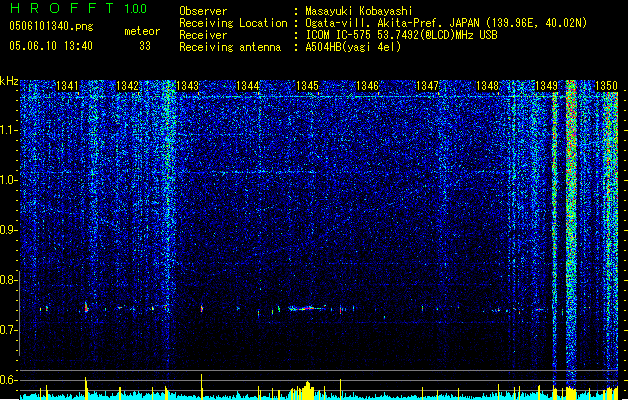Click the 1342 time marker
Screen dimensions: 629x400
127,86
